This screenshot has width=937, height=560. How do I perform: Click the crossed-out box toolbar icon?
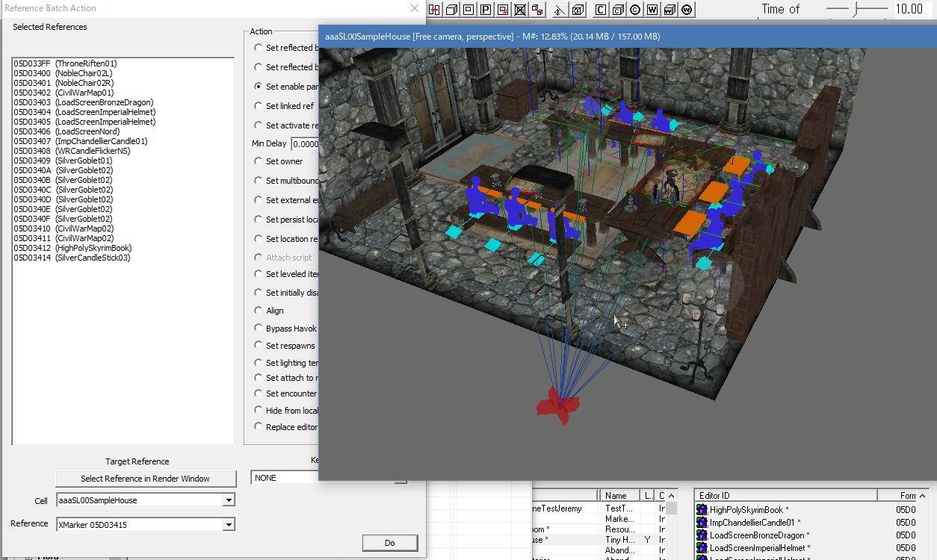click(x=520, y=10)
